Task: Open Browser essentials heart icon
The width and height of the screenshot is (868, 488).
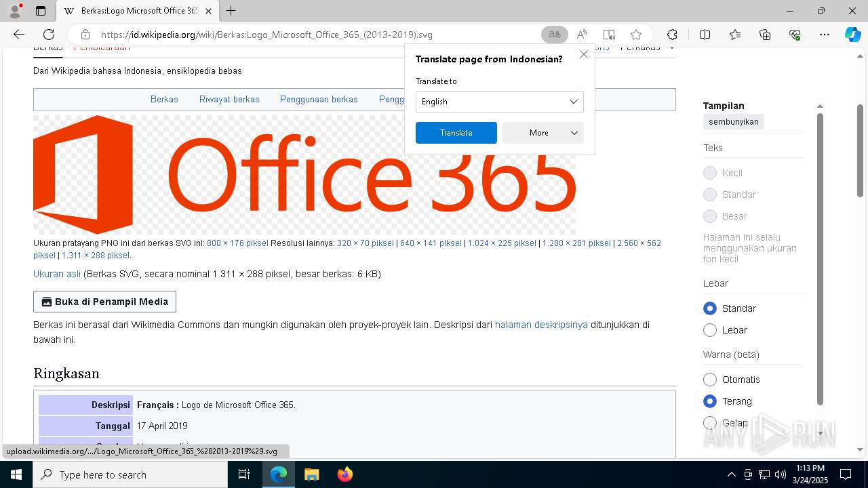Action: tap(795, 35)
